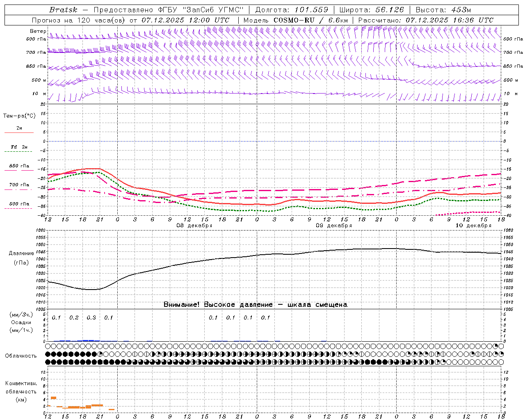
Task: Click the dashed line sample under "Td 2м" legend
Action: point(18,152)
